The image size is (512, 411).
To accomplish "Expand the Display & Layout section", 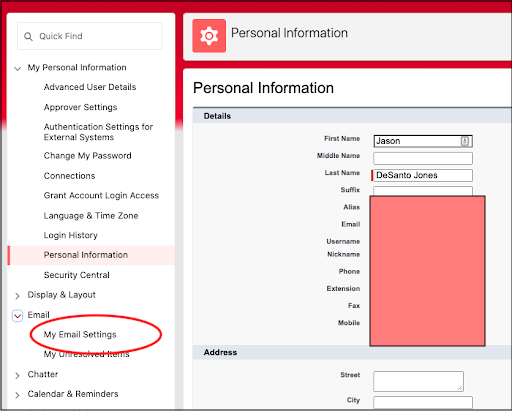I will 18,296.
